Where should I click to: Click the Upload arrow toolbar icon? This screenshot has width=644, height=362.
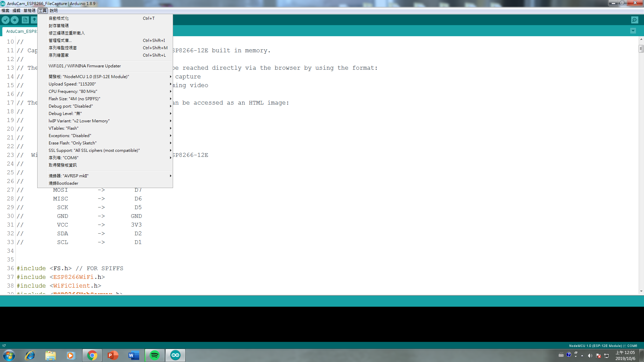pyautogui.click(x=15, y=20)
